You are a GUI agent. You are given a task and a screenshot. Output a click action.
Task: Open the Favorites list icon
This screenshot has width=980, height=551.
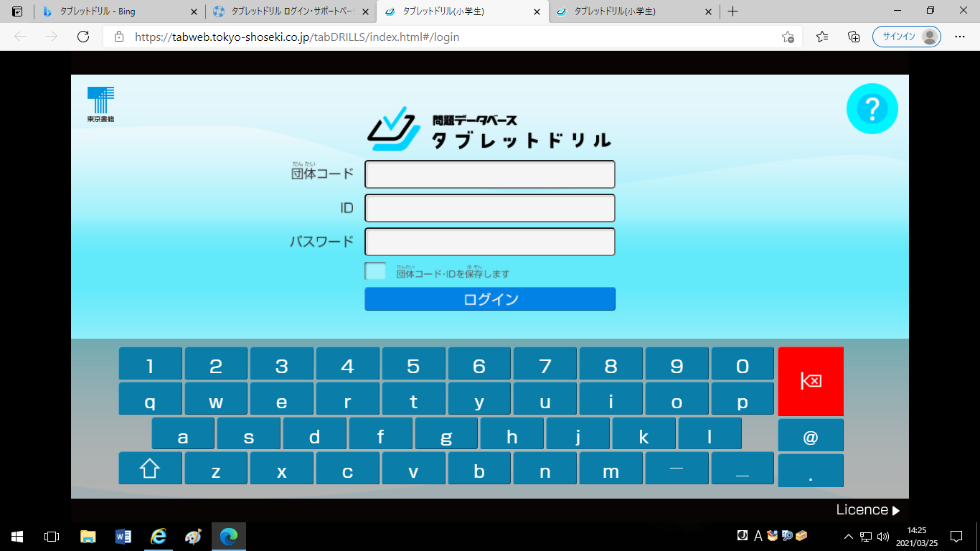point(822,37)
